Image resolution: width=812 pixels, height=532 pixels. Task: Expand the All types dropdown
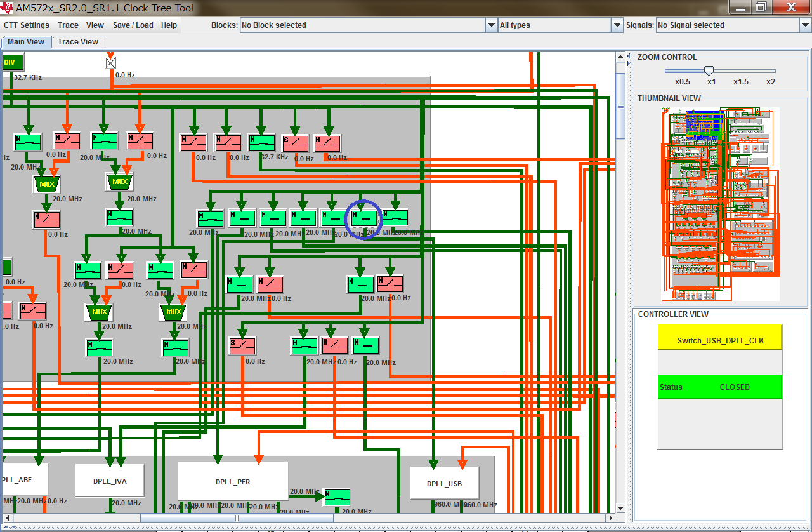pyautogui.click(x=617, y=25)
